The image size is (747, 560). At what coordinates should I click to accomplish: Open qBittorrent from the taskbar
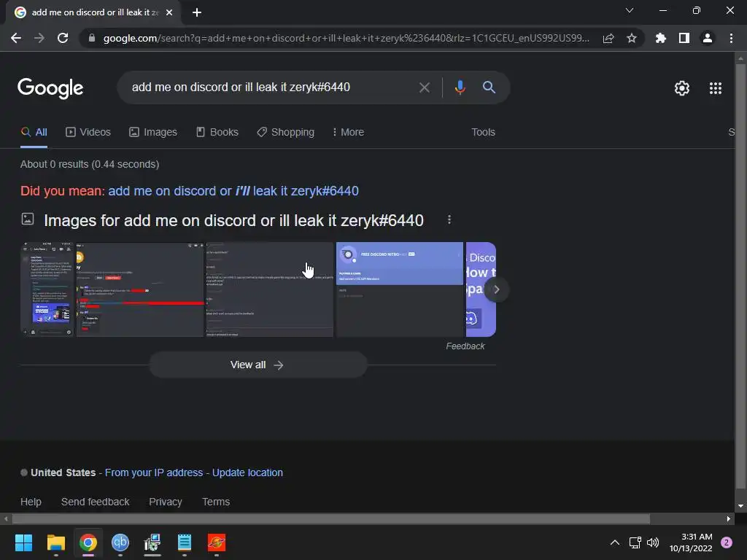pos(120,542)
